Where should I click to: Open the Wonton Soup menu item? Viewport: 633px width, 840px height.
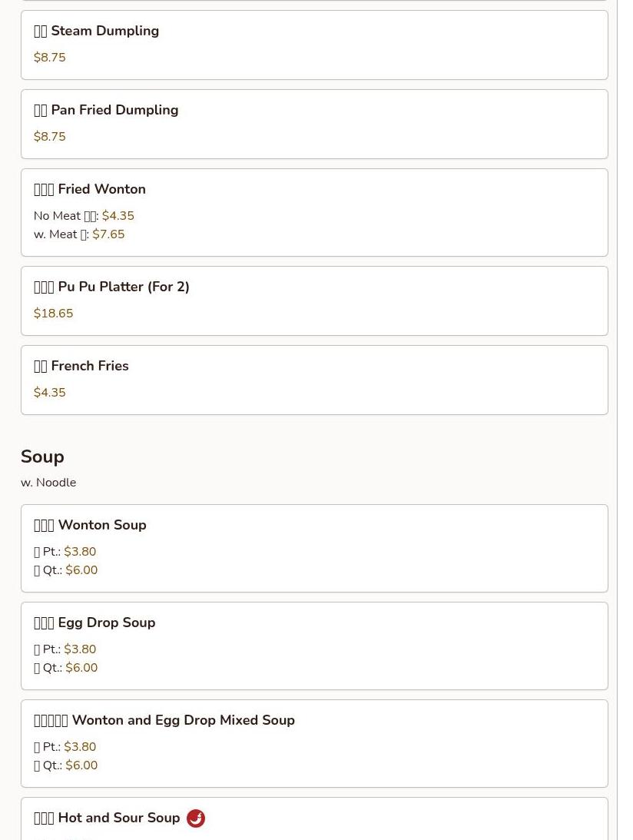(314, 549)
